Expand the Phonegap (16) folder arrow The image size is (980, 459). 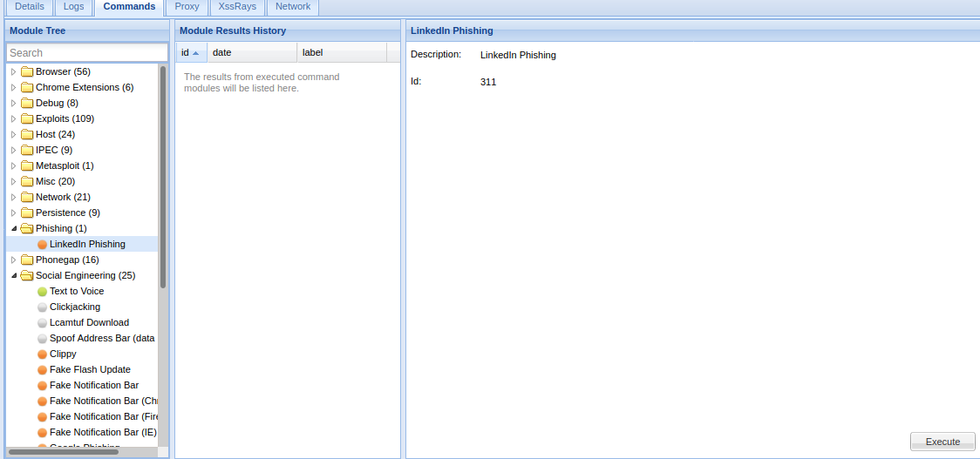(x=14, y=260)
